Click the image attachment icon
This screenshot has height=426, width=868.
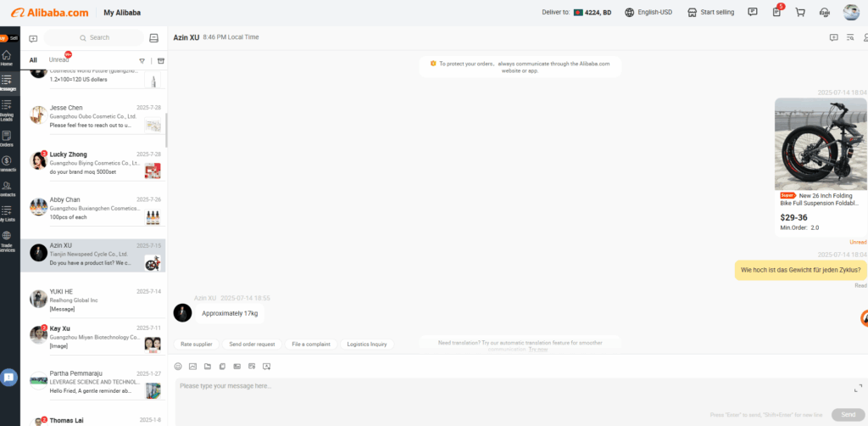coord(192,366)
